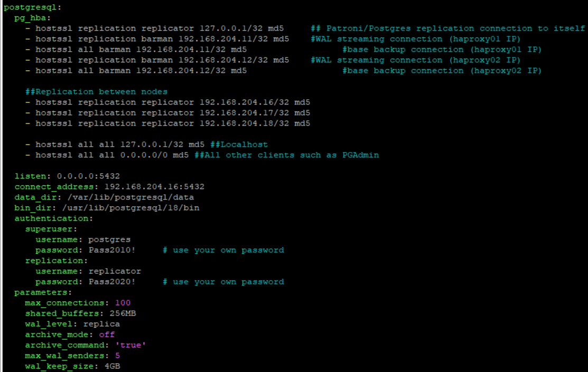Click the connect_address value 192.168.204.16:5432
The height and width of the screenshot is (372, 588).
(x=154, y=187)
